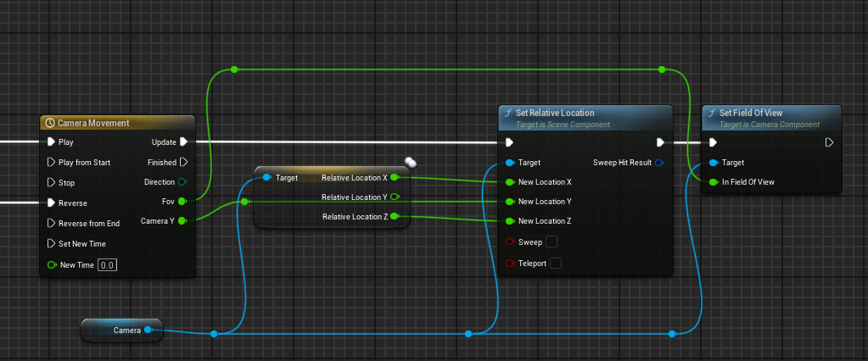
Task: Click the Set New Time exec pin
Action: pyautogui.click(x=52, y=243)
